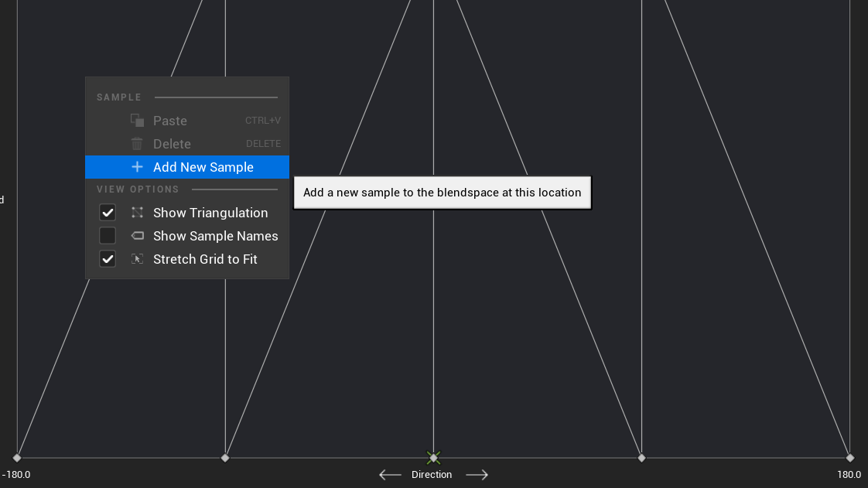Select the Delete menu entry text
The height and width of the screenshot is (488, 868).
172,144
